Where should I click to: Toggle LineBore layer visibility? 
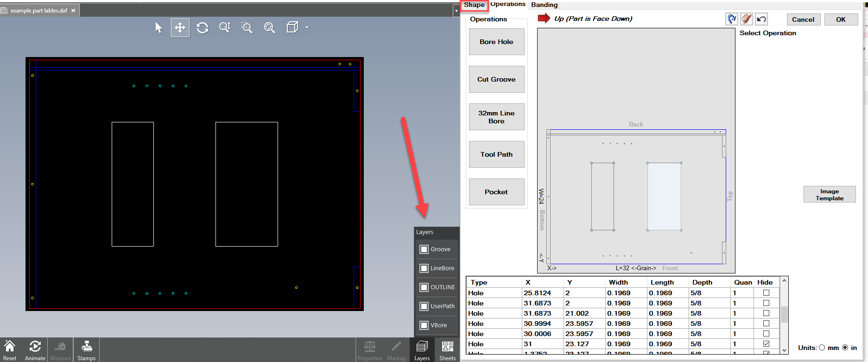point(424,268)
